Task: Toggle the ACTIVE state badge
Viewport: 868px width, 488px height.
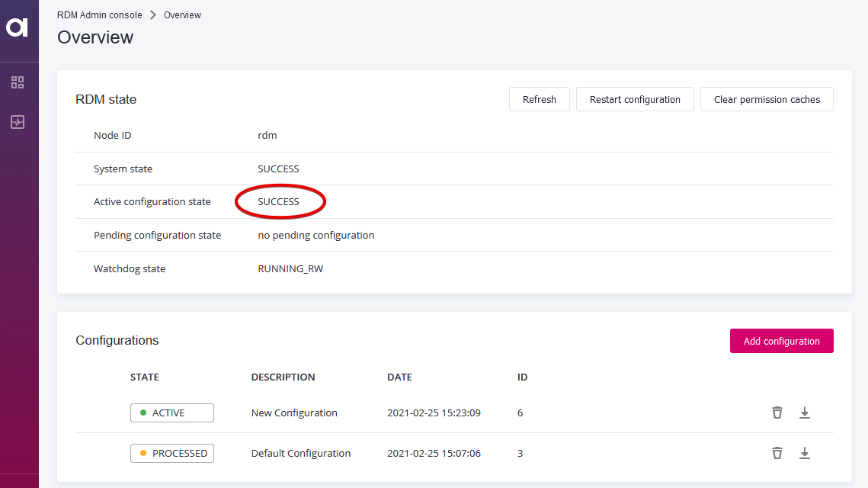Action: pyautogui.click(x=171, y=413)
